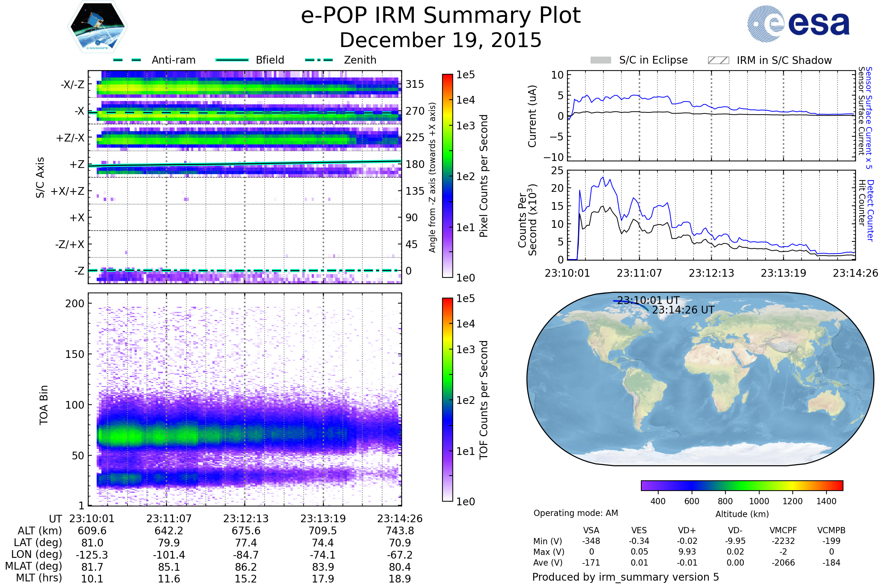Viewport: 882px width, 588px height.
Task: Click the Anti-ram dashed legend line
Action: [127, 60]
